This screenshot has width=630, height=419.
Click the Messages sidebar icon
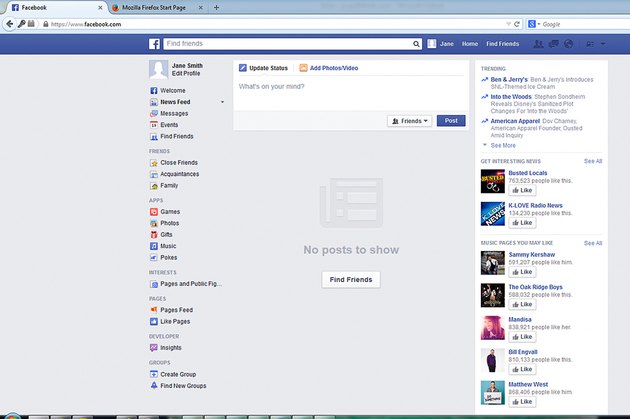point(153,114)
